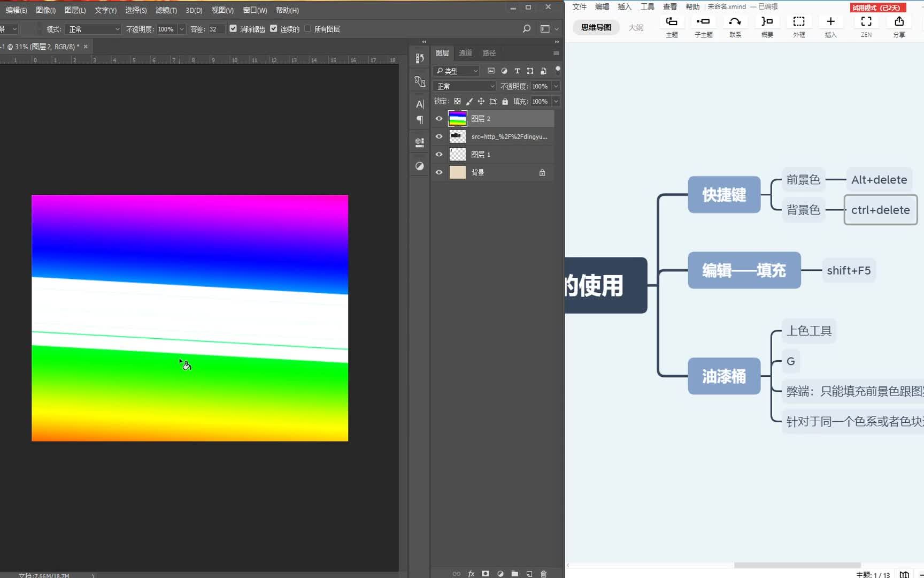Switch to 大纲 outline view in XMind
924x578 pixels.
(636, 27)
